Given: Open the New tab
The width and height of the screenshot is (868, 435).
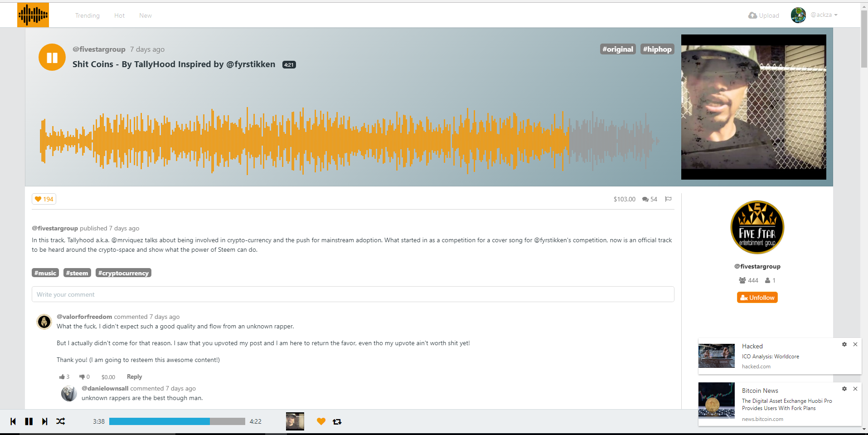Looking at the screenshot, I should click(145, 15).
